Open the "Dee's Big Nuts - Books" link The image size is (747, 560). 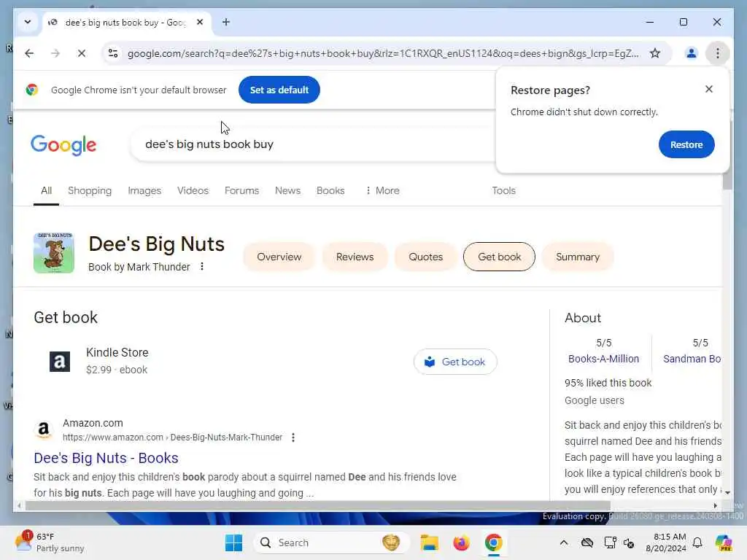(107, 458)
